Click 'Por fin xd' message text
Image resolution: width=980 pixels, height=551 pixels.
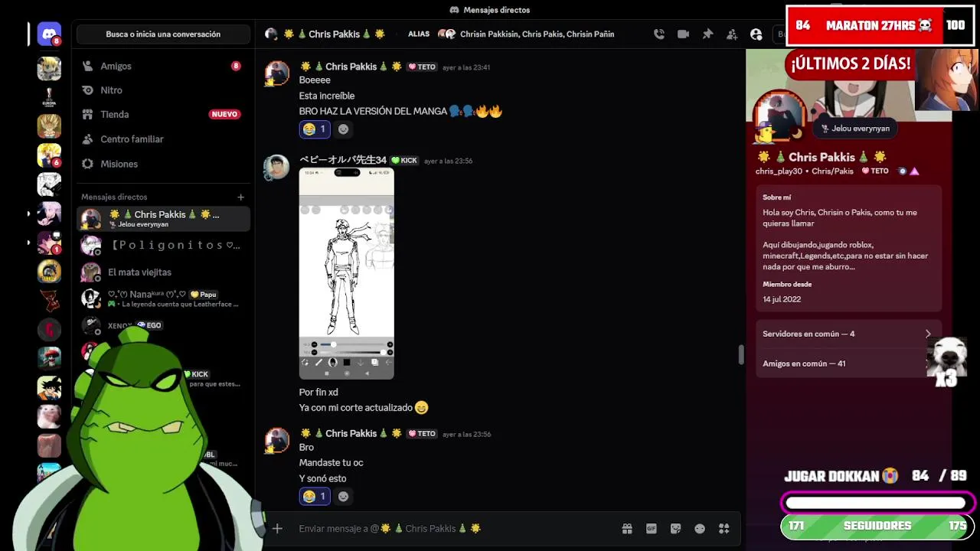coord(318,392)
